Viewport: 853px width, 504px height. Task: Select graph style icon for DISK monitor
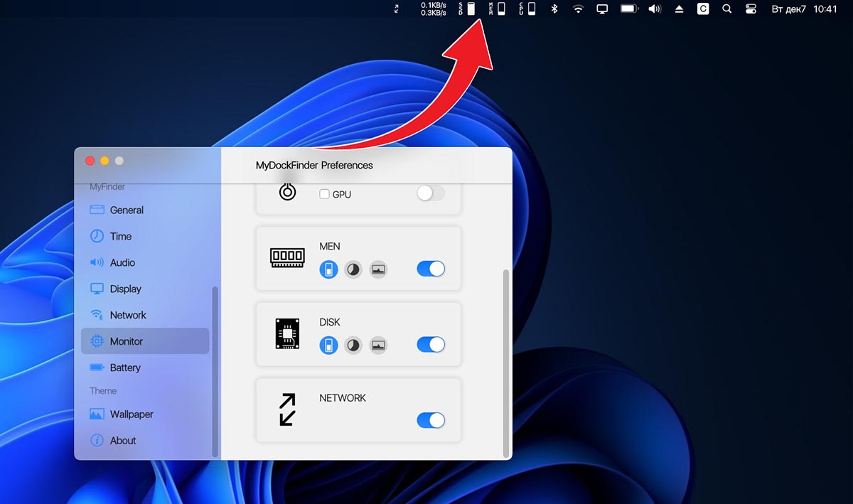(x=378, y=345)
